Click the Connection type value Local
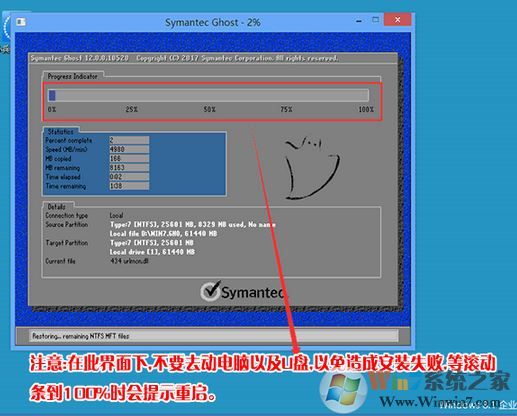This screenshot has width=517, height=416. pyautogui.click(x=116, y=215)
